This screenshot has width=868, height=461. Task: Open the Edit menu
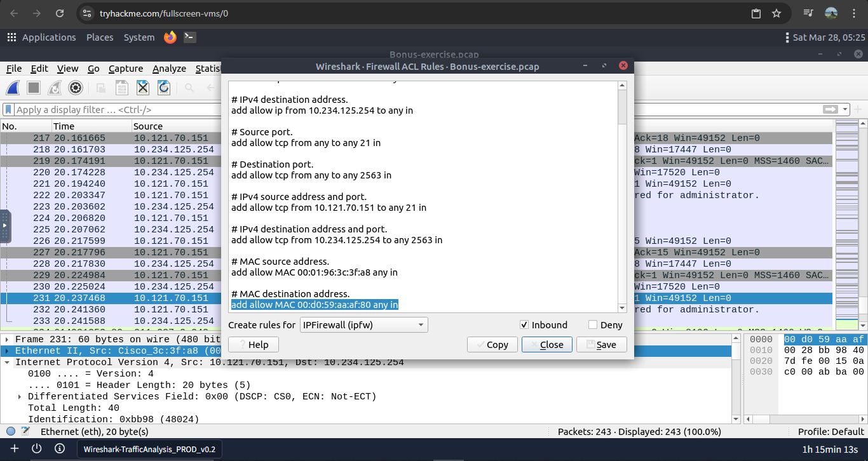(39, 69)
